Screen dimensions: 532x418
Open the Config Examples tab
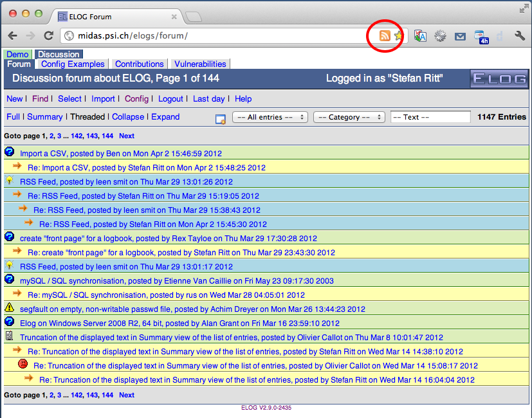(73, 64)
